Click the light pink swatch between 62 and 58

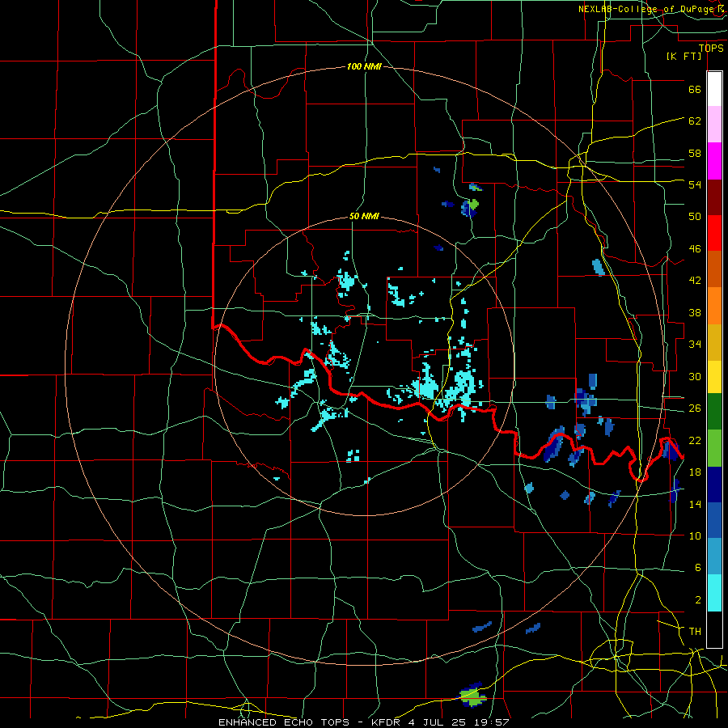(x=714, y=125)
